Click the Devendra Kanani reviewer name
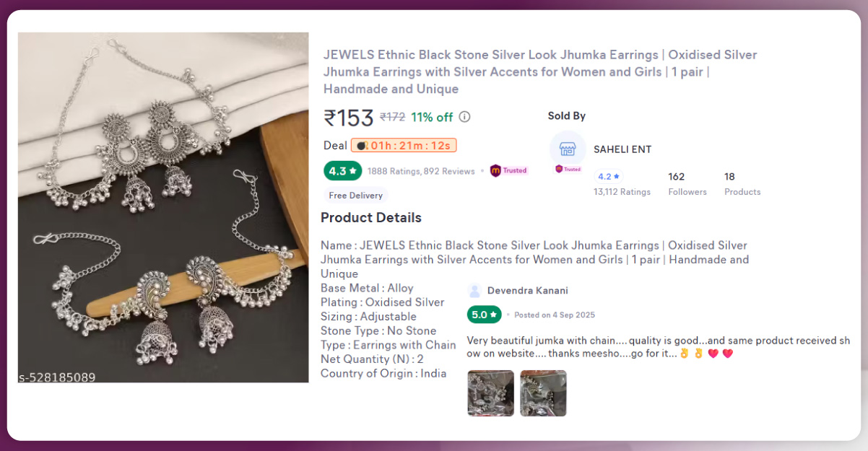This screenshot has height=451, width=868. (527, 291)
